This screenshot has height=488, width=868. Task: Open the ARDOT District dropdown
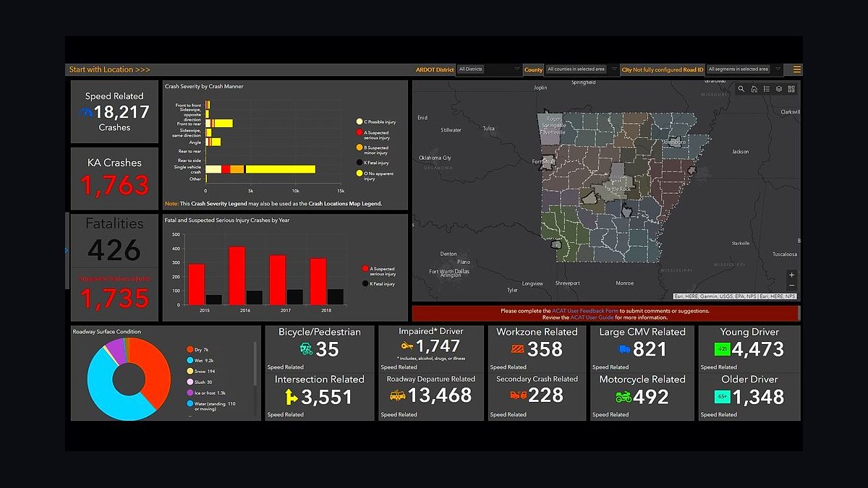click(489, 69)
